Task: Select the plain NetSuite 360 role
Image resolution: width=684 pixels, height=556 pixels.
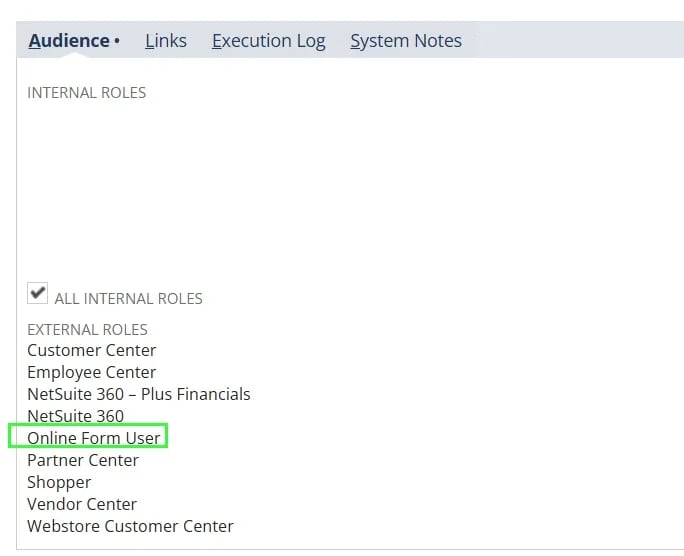Action: (x=75, y=416)
